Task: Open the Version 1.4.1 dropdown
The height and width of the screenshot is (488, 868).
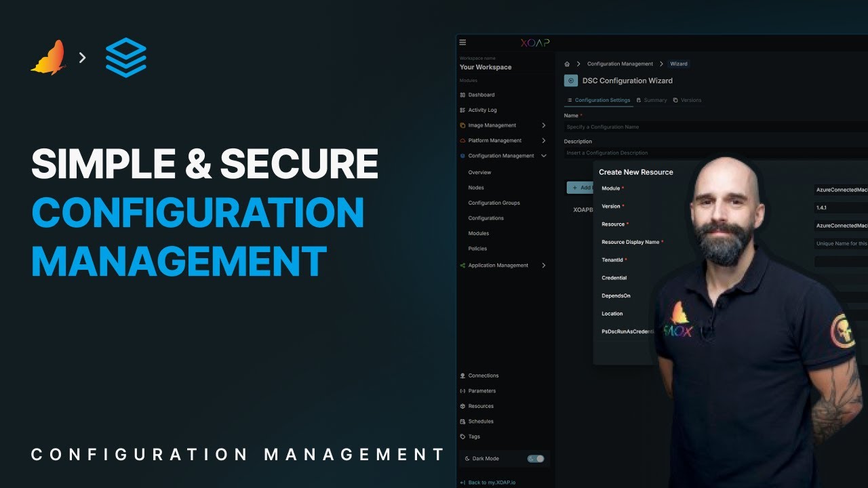Action: coord(841,207)
